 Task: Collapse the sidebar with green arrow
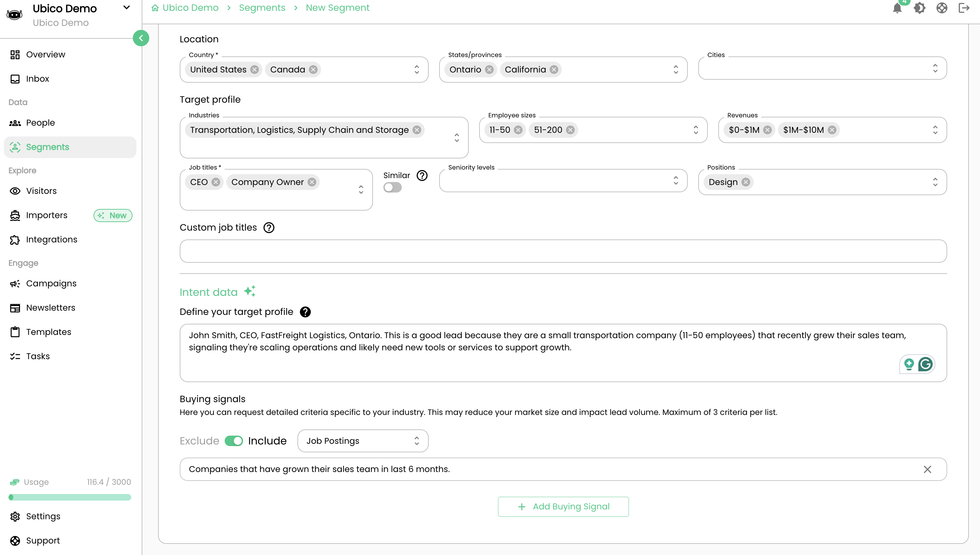141,38
